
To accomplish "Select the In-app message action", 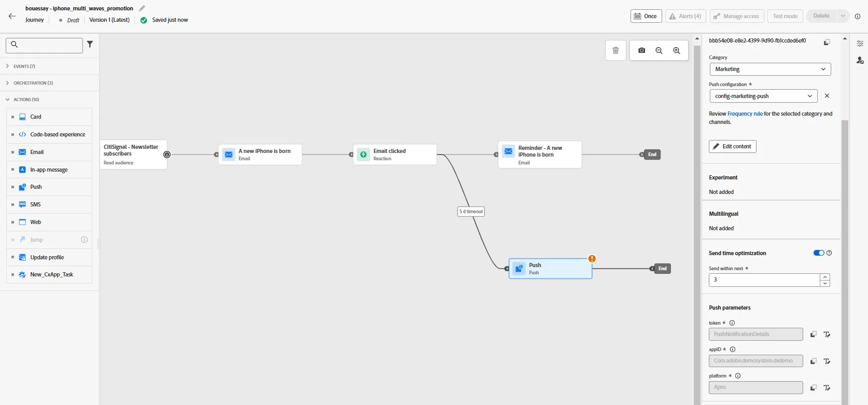I will [x=49, y=170].
